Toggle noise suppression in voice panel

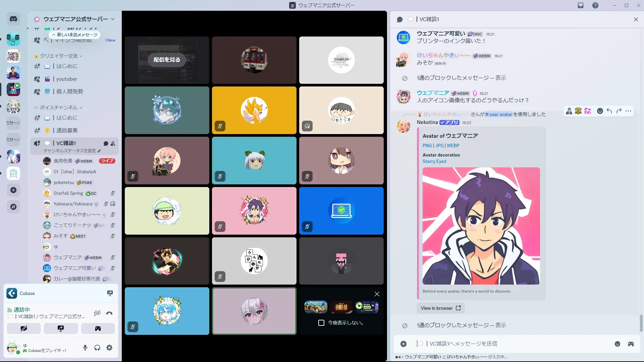coord(97,313)
